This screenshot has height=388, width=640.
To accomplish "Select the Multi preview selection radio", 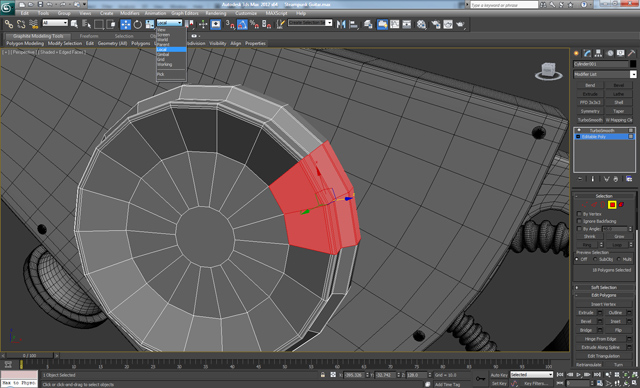I will click(619, 259).
